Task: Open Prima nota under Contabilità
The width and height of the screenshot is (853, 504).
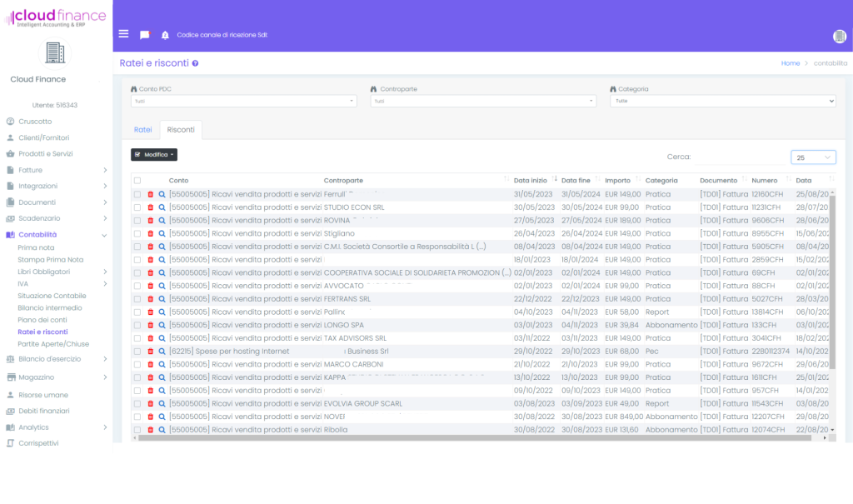Action: coord(36,247)
